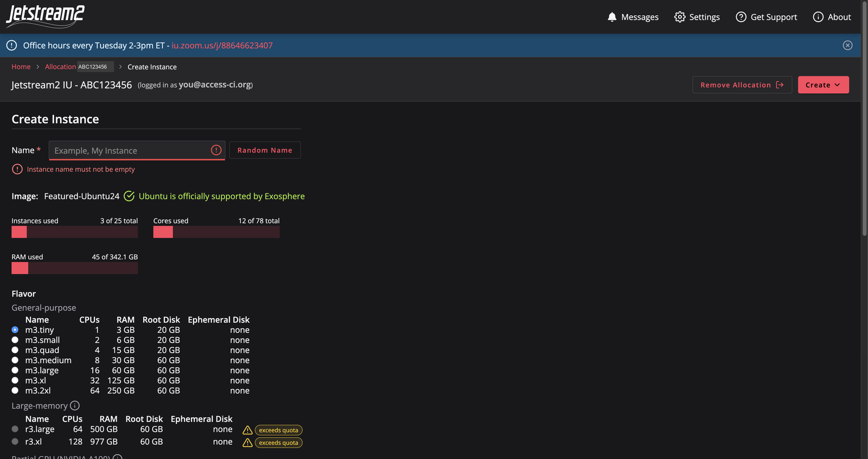
Task: Click the Instances used progress bar
Action: pyautogui.click(x=74, y=232)
